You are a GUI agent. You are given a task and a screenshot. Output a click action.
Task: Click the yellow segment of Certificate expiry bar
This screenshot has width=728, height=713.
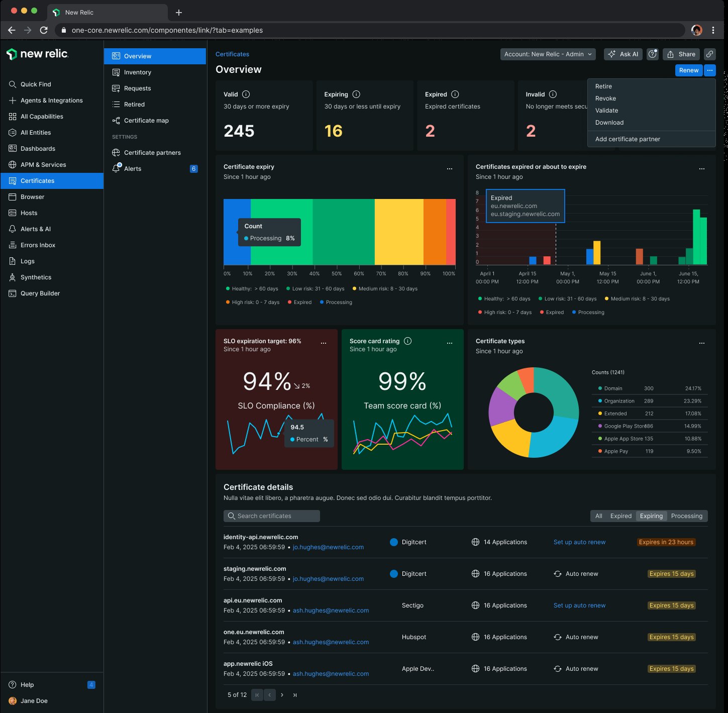(x=399, y=232)
